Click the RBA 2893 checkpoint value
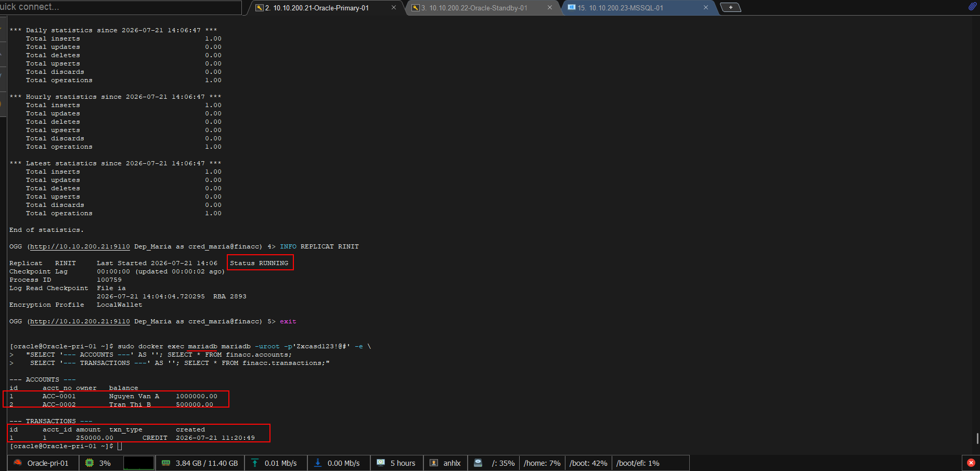The height and width of the screenshot is (471, 980). click(x=230, y=296)
